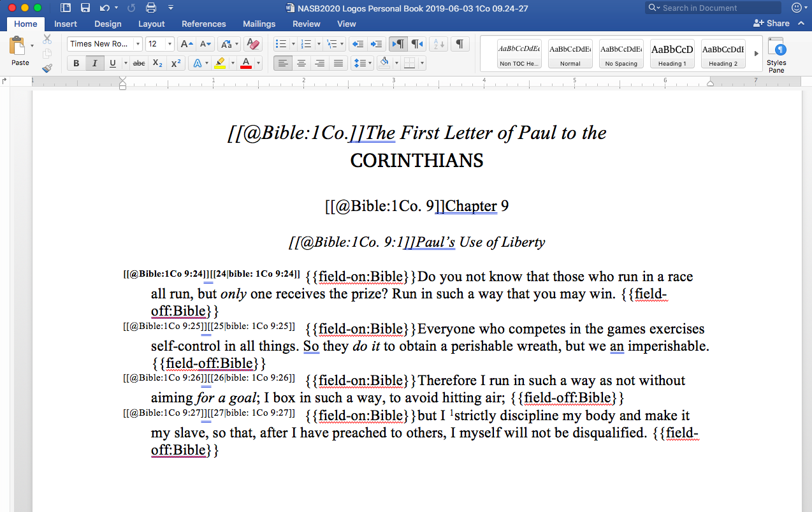
Task: Open Customize Quick Access Toolbar dropdown
Action: 171,8
